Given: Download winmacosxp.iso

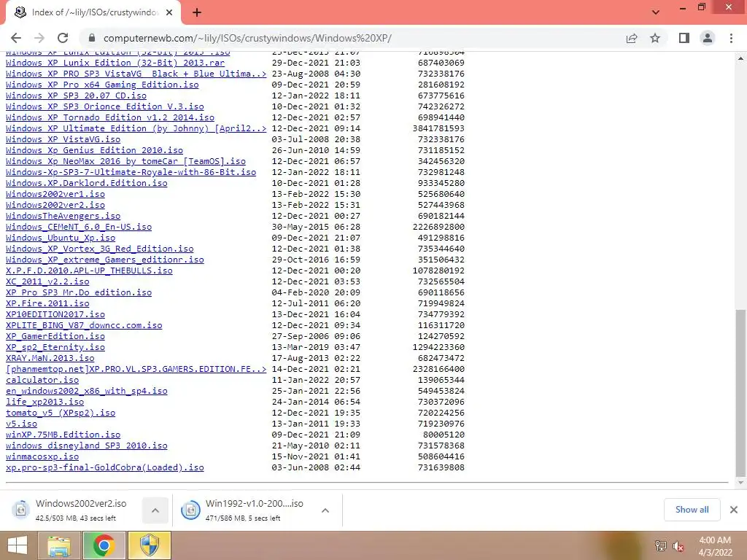Looking at the screenshot, I should [42, 457].
